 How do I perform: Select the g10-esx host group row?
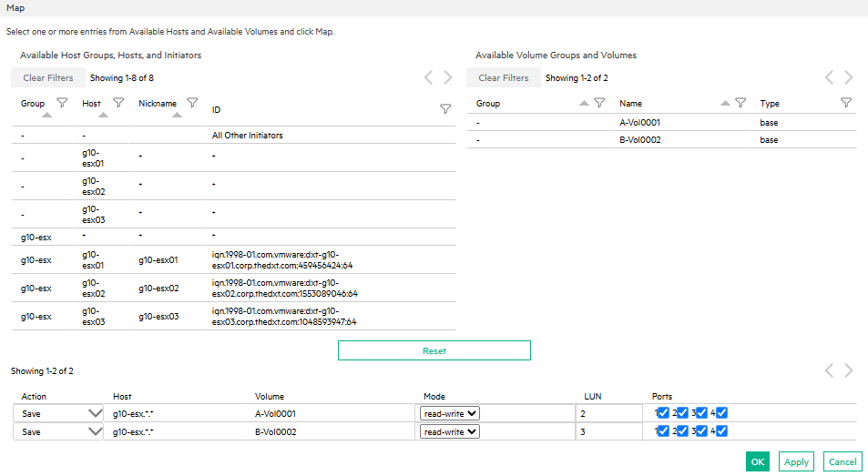pyautogui.click(x=233, y=237)
